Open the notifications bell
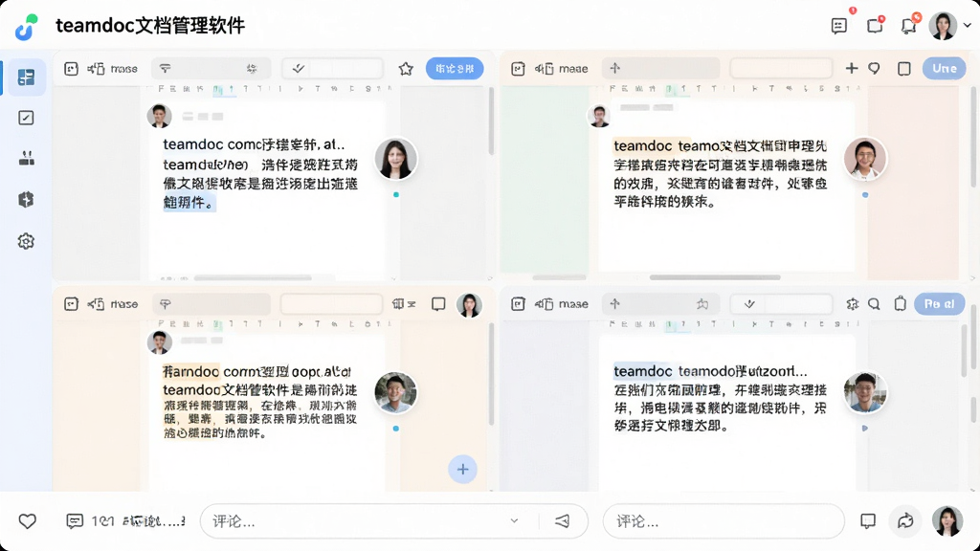Viewport: 980px width, 551px height. coord(908,26)
